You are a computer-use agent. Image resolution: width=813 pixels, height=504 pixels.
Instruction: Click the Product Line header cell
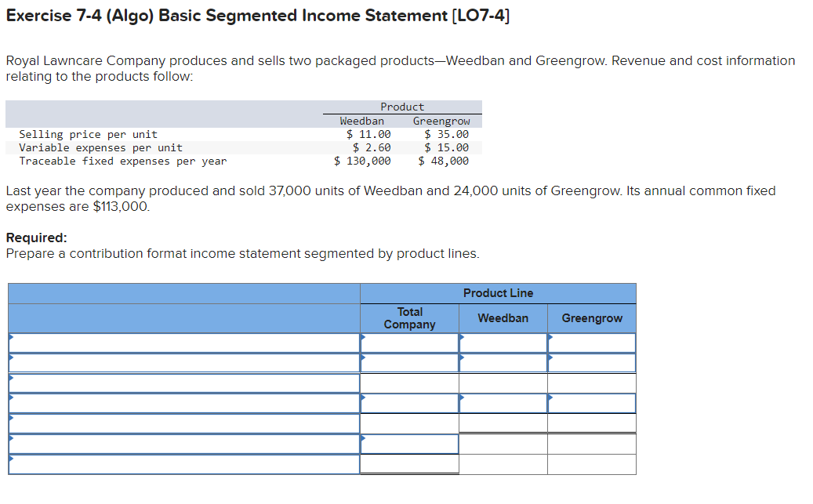coord(497,293)
